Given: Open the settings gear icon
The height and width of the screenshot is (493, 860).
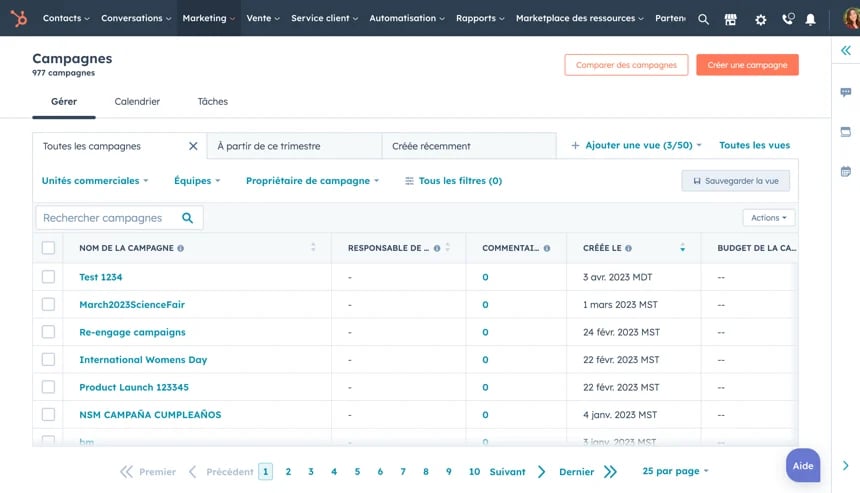Looking at the screenshot, I should point(760,19).
